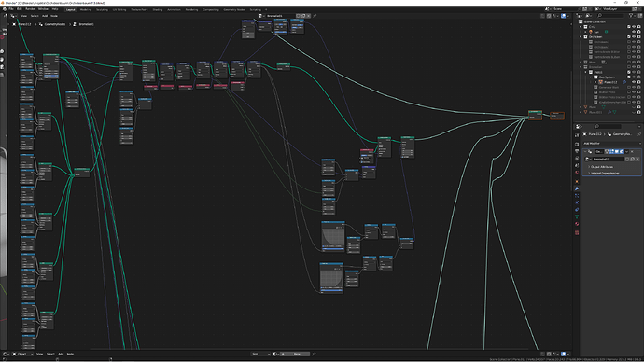This screenshot has height=362, width=644.
Task: Open the Modifiers wrench tab
Action: pyautogui.click(x=577, y=188)
